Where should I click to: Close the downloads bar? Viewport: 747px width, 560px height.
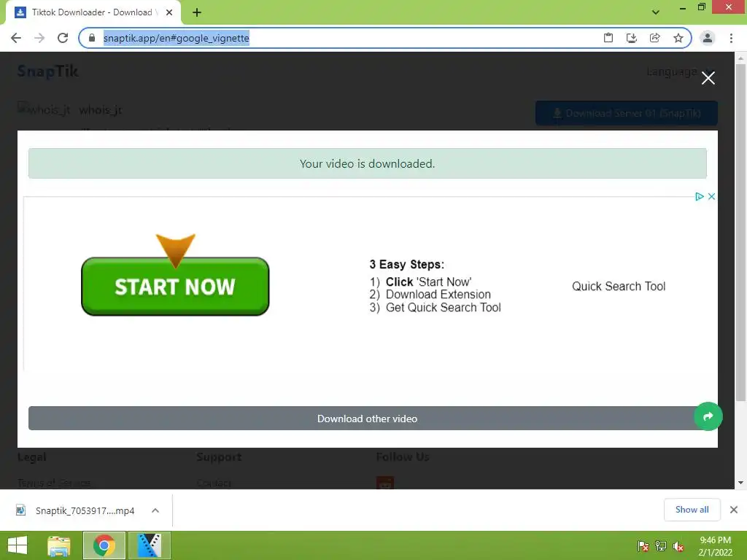(x=734, y=510)
